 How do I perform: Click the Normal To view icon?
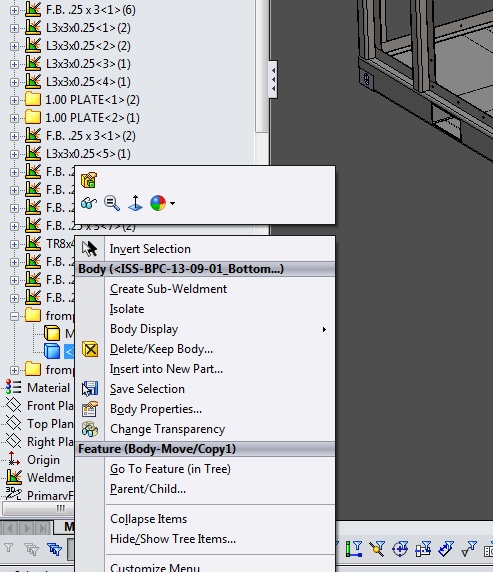[x=135, y=203]
